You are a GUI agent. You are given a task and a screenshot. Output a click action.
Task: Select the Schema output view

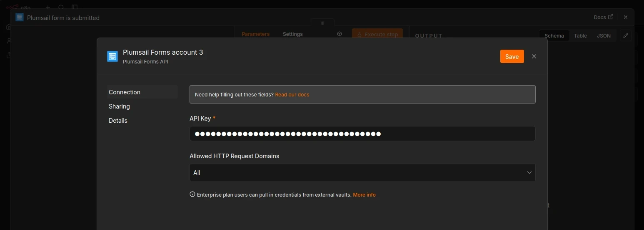pos(554,35)
